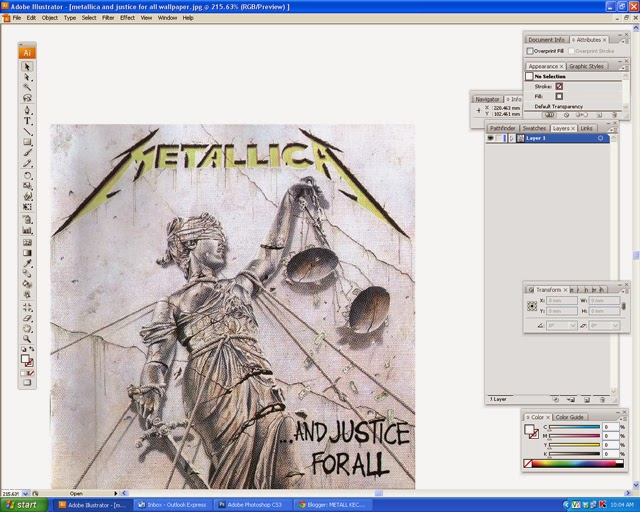Select the Pencil tool

pos(27,163)
